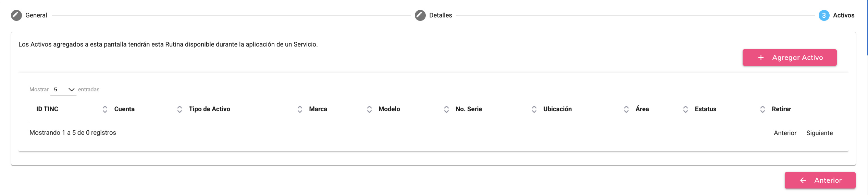The height and width of the screenshot is (195, 868).
Task: Click the Anterior pagination link
Action: tap(785, 133)
